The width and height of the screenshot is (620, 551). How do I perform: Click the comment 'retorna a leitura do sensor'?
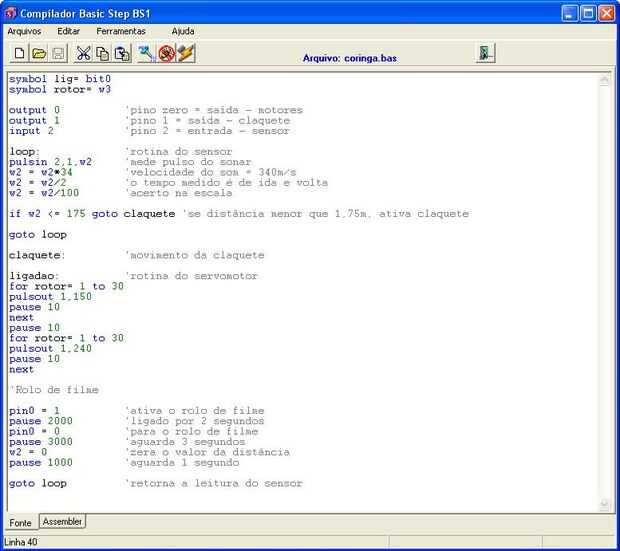coord(214,483)
